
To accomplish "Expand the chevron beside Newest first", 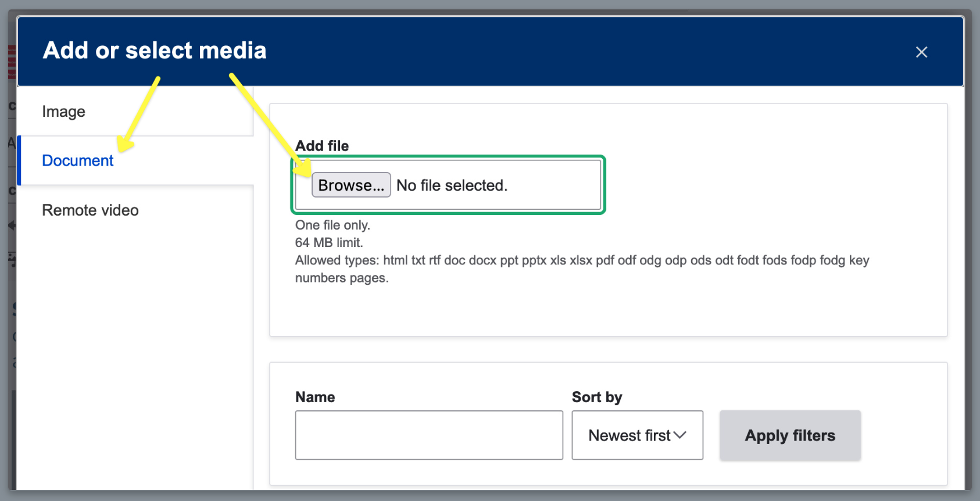I will pyautogui.click(x=680, y=435).
